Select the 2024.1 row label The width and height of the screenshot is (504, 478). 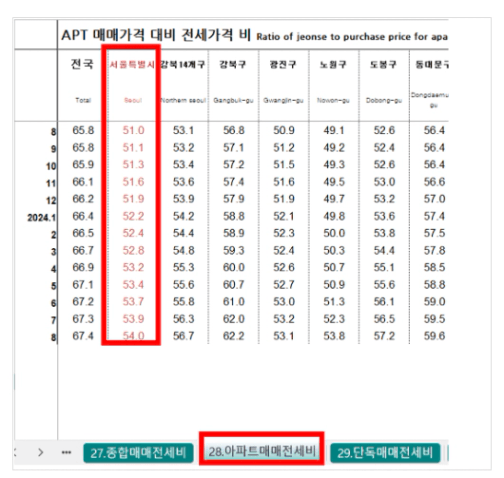[41, 218]
